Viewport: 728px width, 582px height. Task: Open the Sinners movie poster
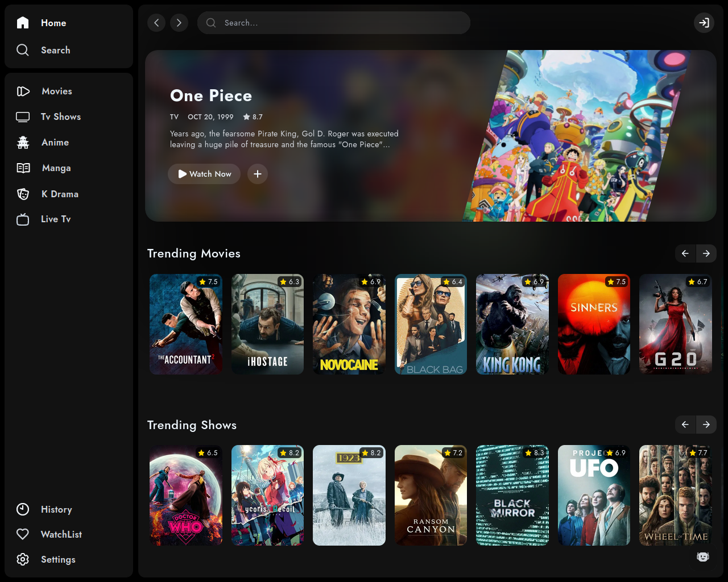coord(594,324)
